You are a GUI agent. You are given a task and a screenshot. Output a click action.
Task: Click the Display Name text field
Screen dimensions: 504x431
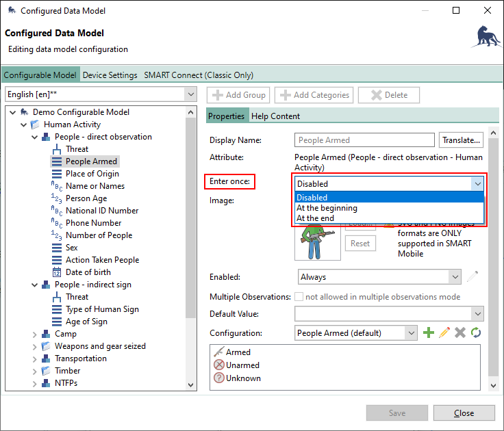(364, 140)
